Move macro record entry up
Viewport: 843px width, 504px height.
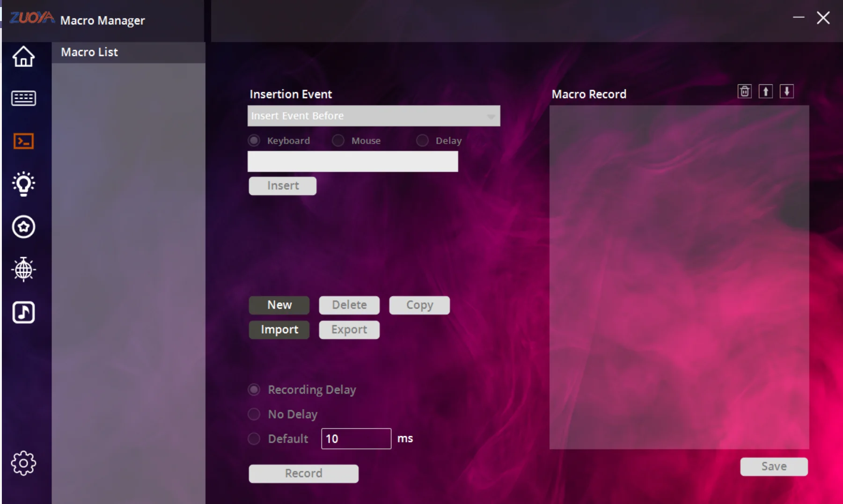[766, 91]
